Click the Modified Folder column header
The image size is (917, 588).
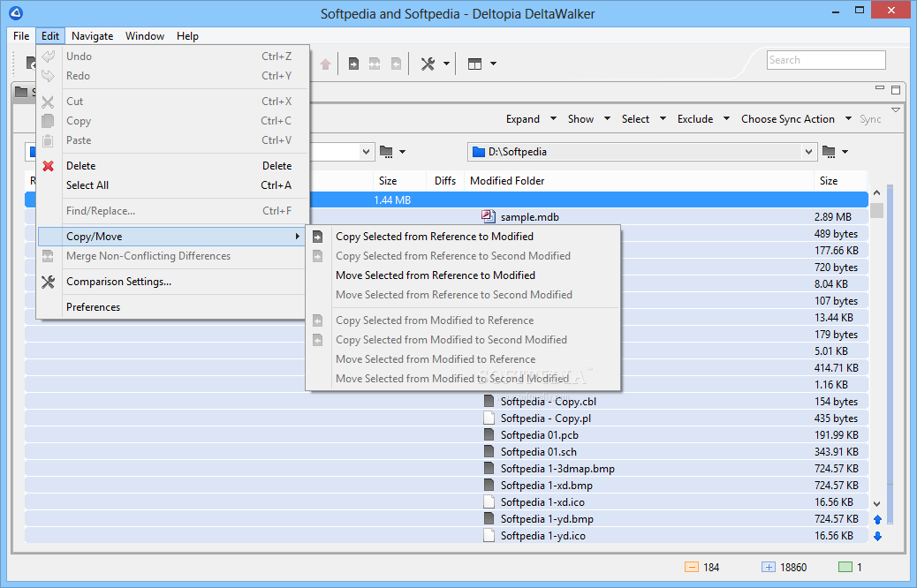[x=639, y=181]
